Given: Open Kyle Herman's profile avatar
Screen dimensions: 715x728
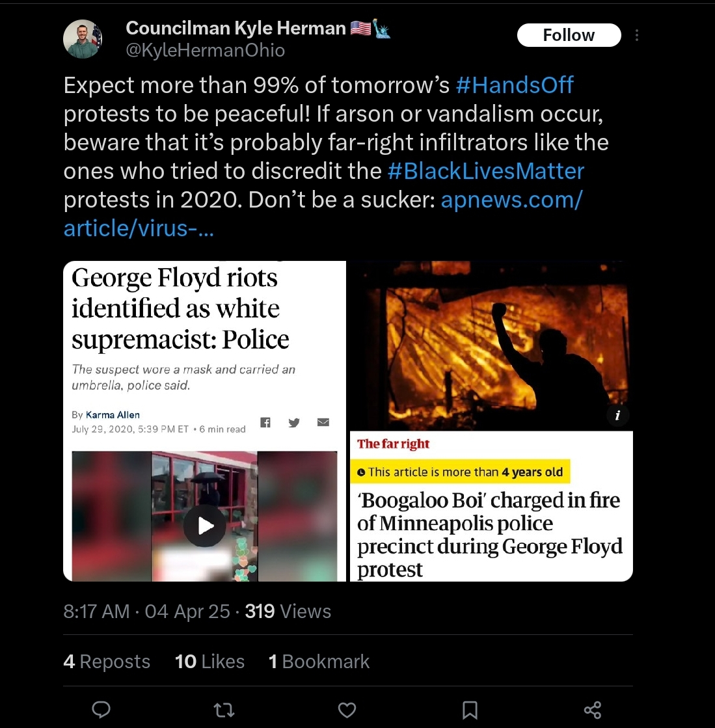Looking at the screenshot, I should 83,39.
